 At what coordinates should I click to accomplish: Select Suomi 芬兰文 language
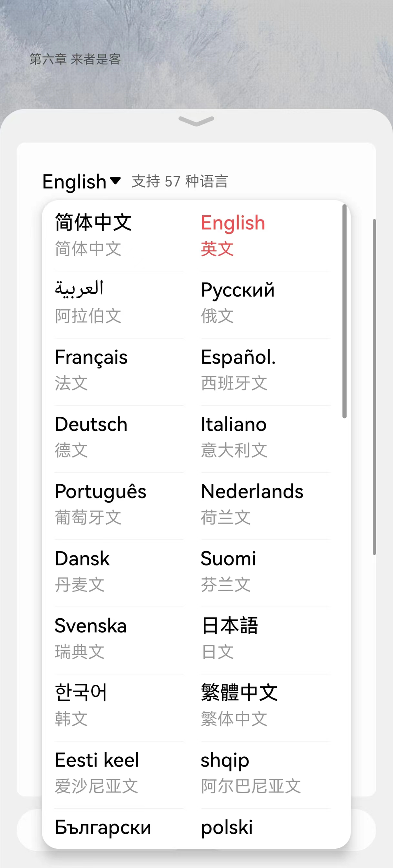266,571
